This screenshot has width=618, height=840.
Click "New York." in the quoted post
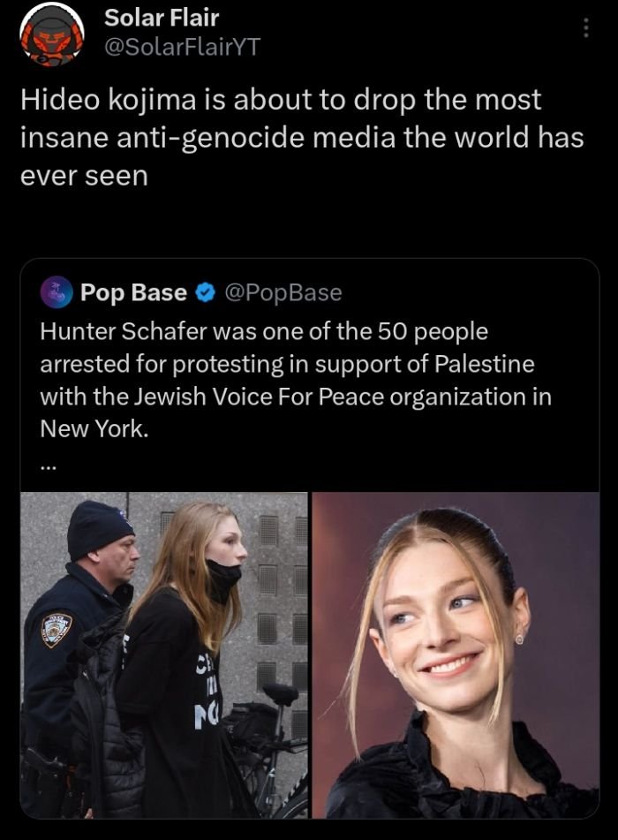pyautogui.click(x=93, y=428)
